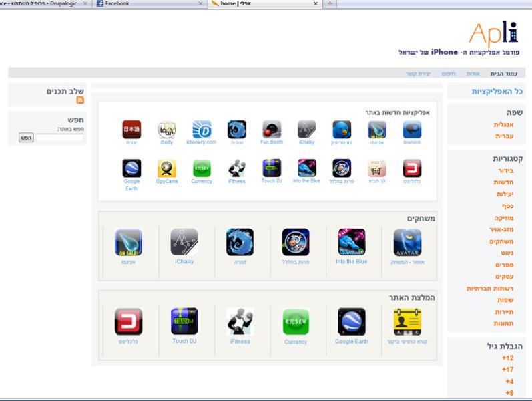532x401 pixels.
Task: Open business card reader קורא כרטיסי ביקור icon
Action: click(x=407, y=322)
